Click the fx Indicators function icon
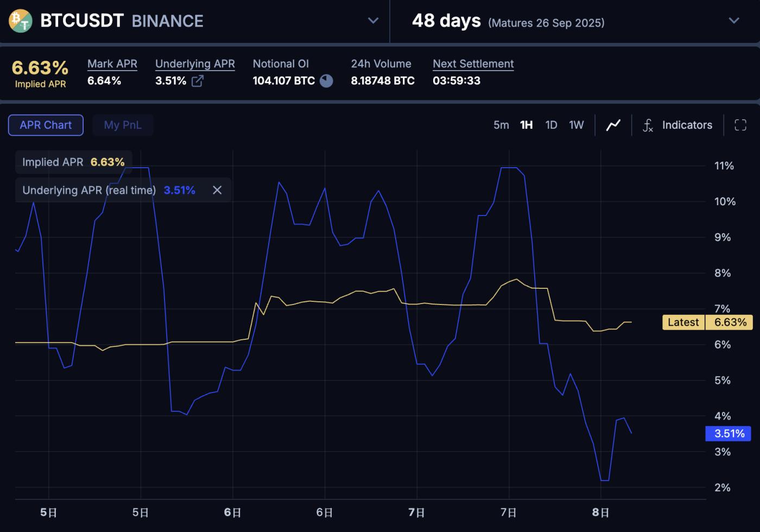 coord(648,125)
